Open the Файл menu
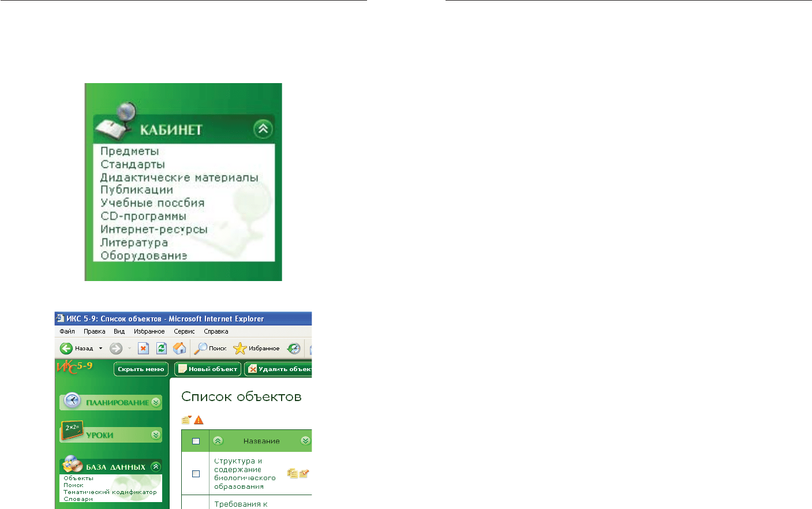 [67, 331]
